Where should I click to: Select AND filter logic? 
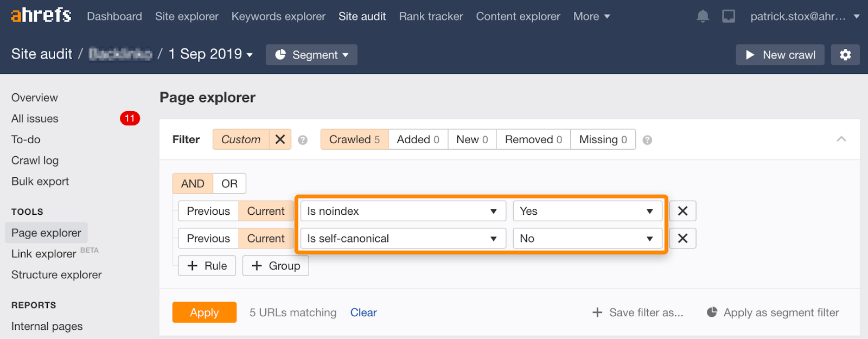point(193,184)
